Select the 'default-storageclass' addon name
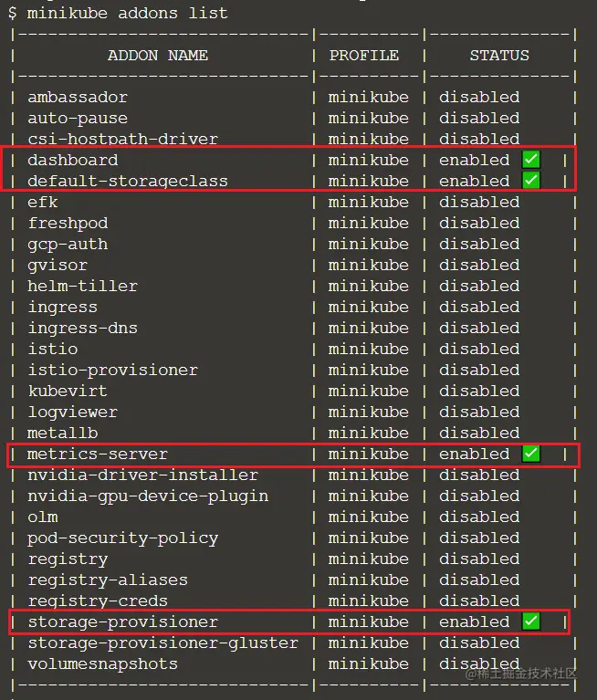 [128, 182]
